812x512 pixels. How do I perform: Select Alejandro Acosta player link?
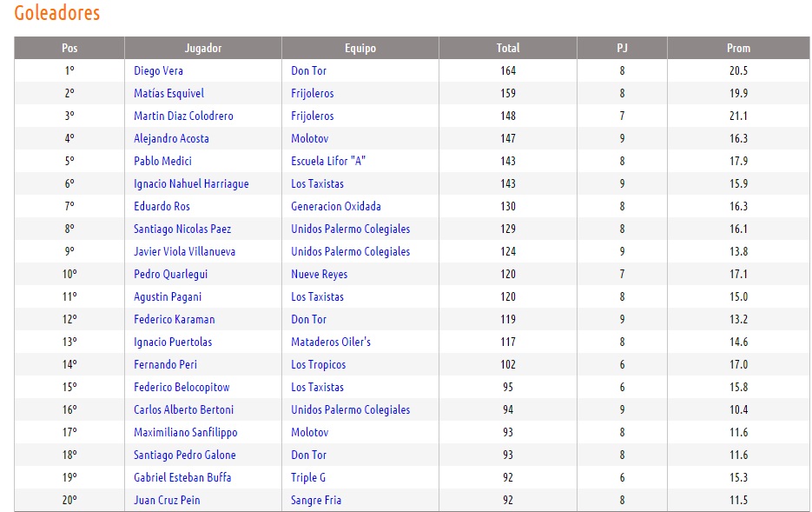click(171, 138)
